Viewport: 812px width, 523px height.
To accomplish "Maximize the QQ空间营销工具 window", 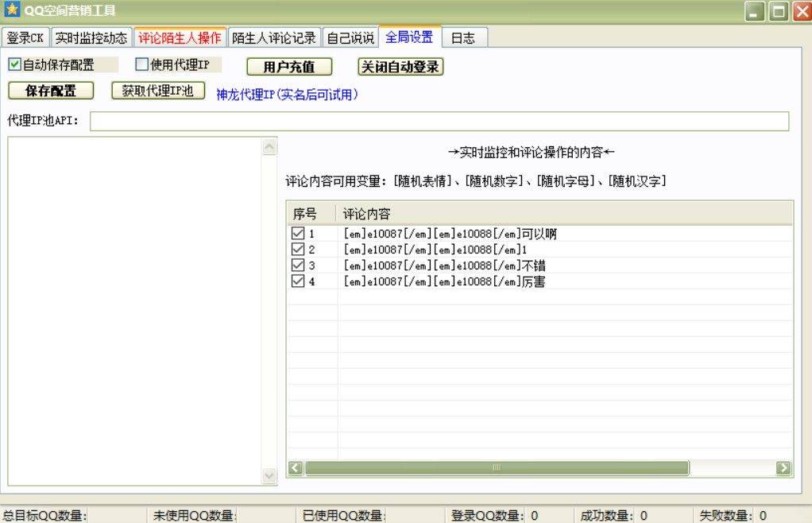I will (x=779, y=11).
